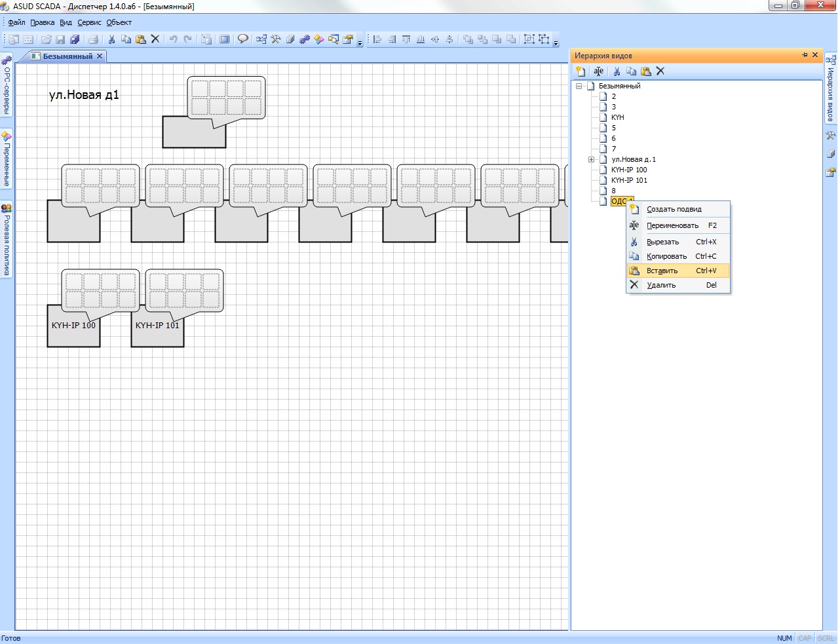Image resolution: width=840 pixels, height=644 pixels.
Task: Toggle the pin on the Иерархия видов panel
Action: pos(805,55)
